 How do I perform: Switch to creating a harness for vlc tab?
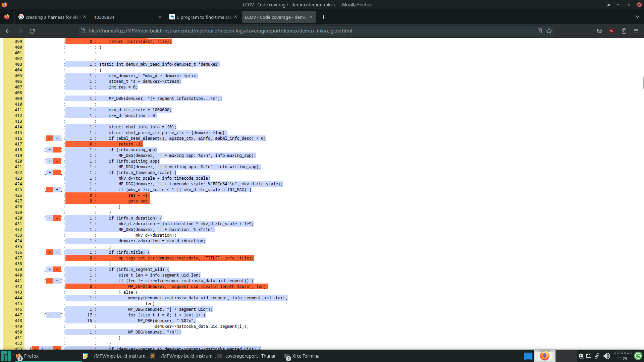[x=50, y=17]
